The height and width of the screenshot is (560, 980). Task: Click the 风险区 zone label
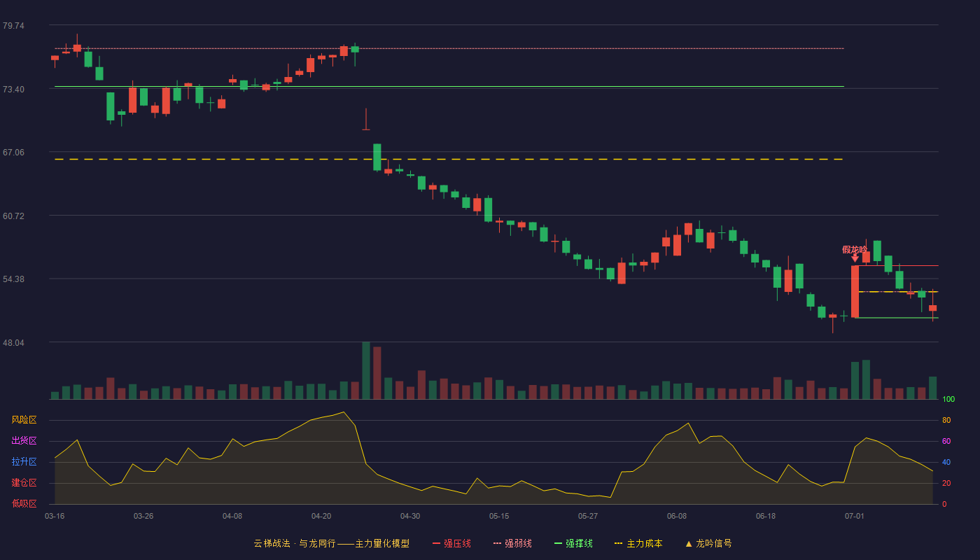tap(24, 420)
